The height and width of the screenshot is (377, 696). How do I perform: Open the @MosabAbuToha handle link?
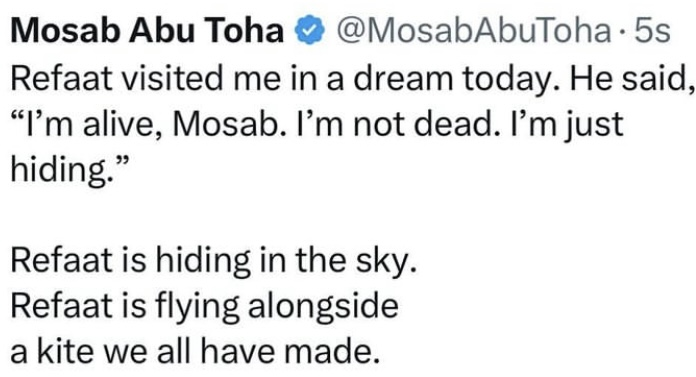474,31
